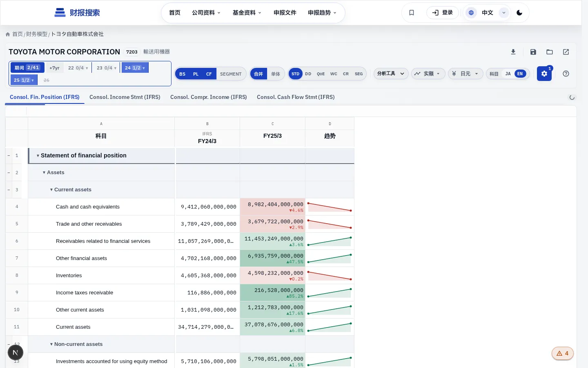Select STD analysis mode
The height and width of the screenshot is (368, 588).
click(x=295, y=74)
